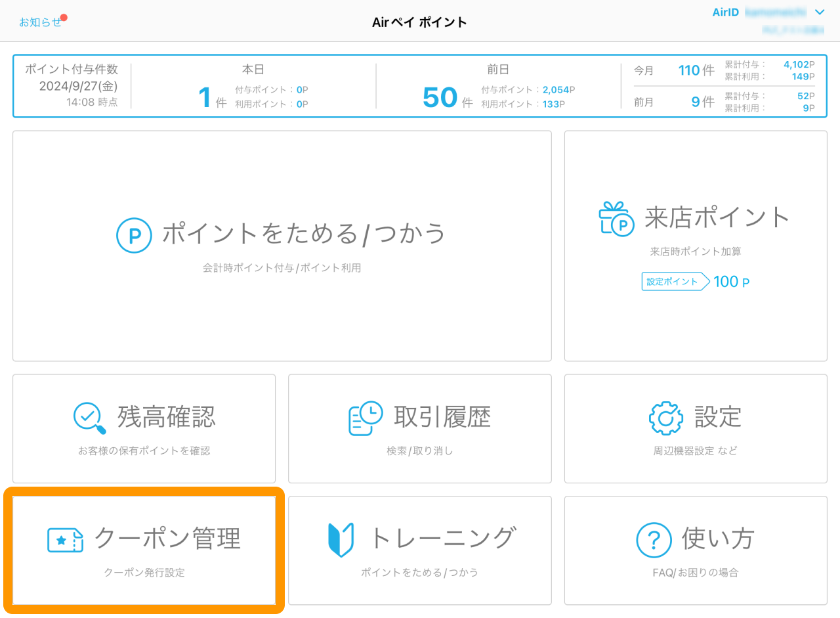
Task: Open the 設定 tile
Action: pyautogui.click(x=696, y=429)
